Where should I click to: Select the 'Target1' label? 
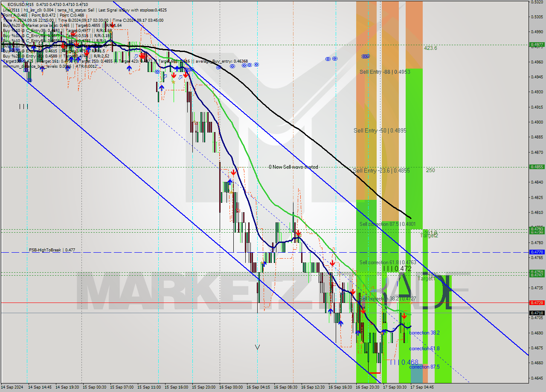(x=426, y=279)
